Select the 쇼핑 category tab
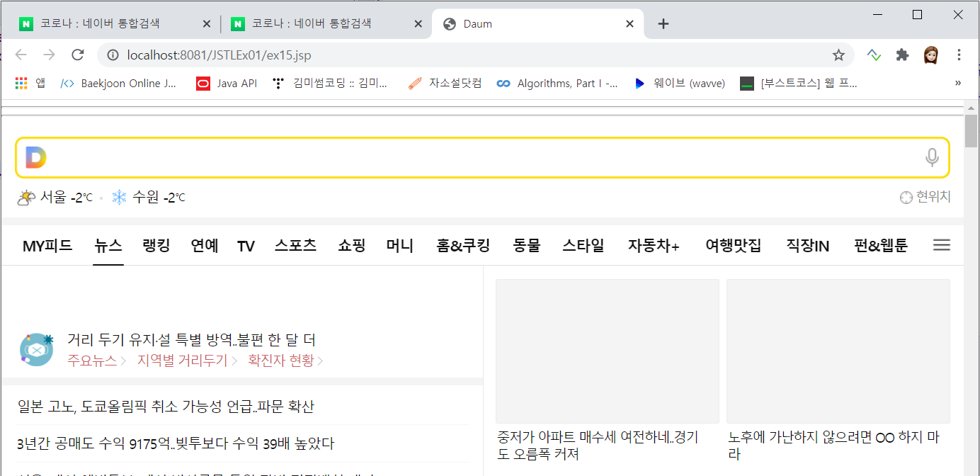 352,246
